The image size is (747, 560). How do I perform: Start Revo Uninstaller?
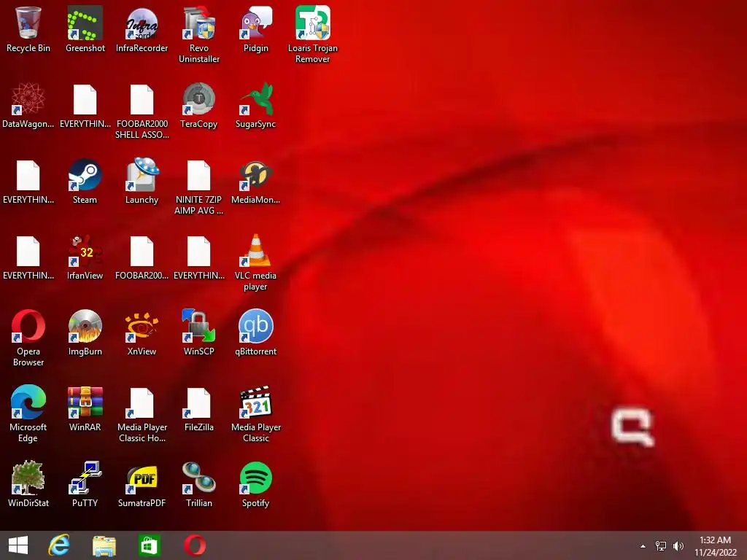coord(198,35)
